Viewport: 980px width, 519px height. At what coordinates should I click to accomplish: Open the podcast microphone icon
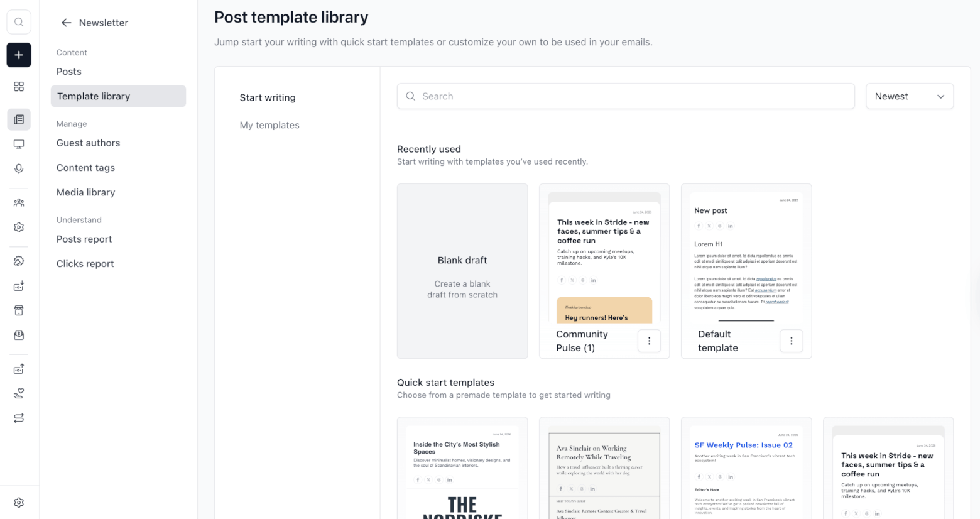pyautogui.click(x=19, y=169)
